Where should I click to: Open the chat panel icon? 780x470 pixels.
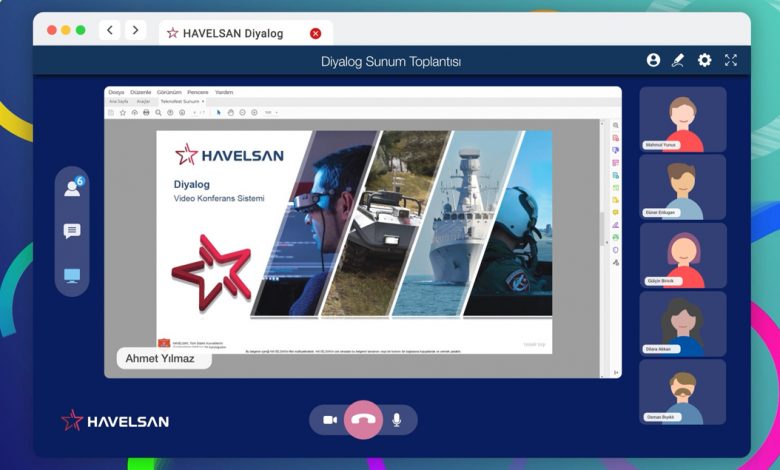[x=72, y=231]
